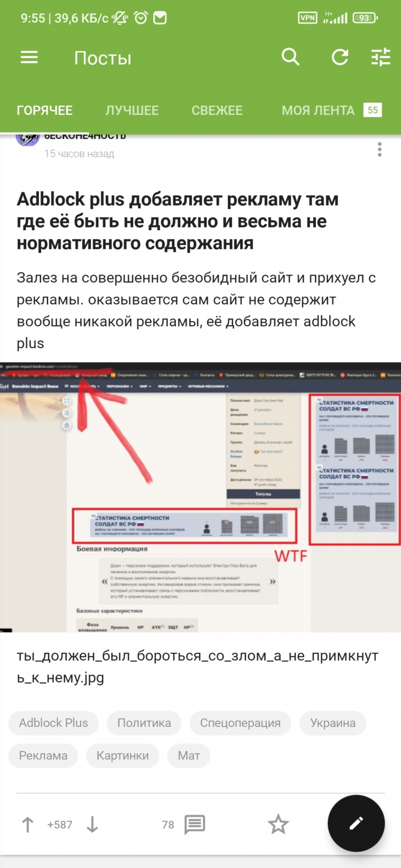The image size is (401, 868).
Task: Switch to the ГОРЯЧЕЕ tab
Action: tap(45, 111)
